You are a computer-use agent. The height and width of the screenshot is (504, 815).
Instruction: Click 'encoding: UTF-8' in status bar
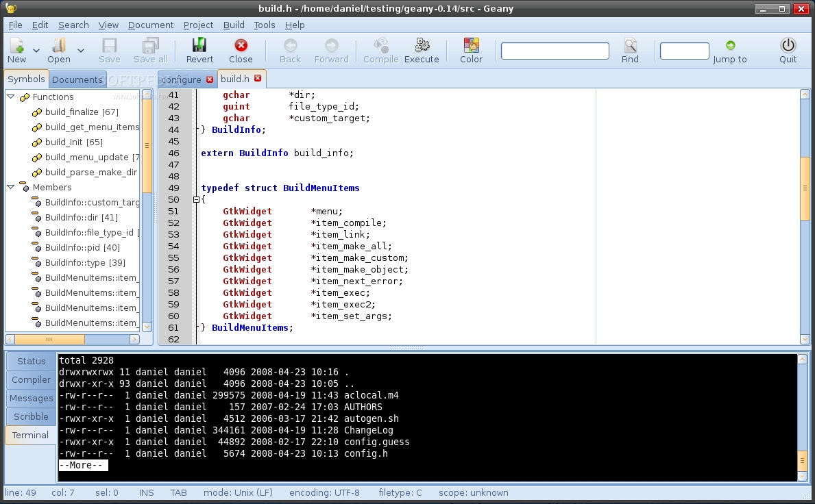pos(324,492)
